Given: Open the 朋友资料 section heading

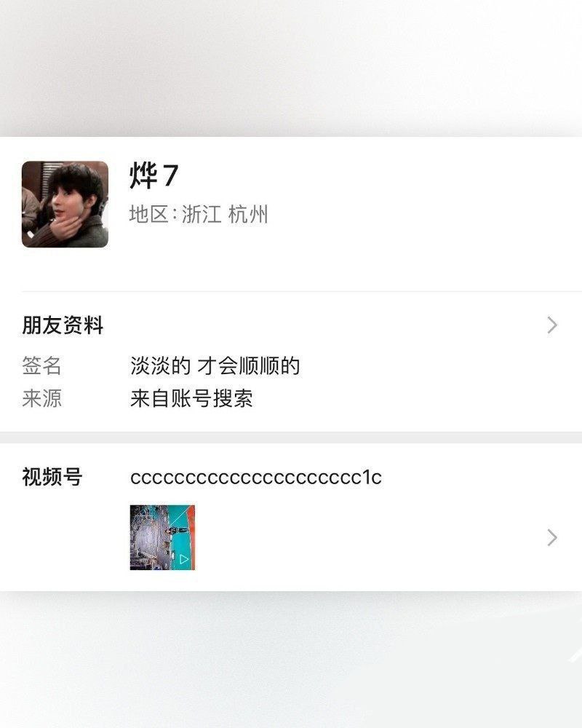Looking at the screenshot, I should 63,325.
